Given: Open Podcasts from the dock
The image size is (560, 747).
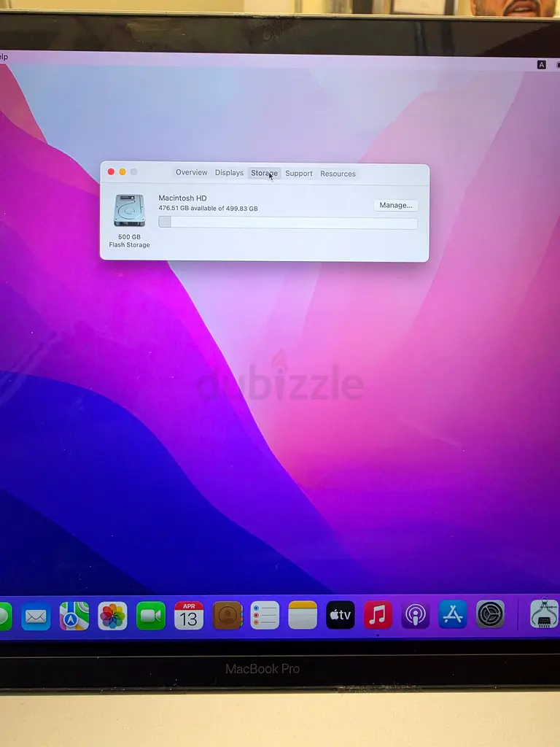Looking at the screenshot, I should pos(416,615).
